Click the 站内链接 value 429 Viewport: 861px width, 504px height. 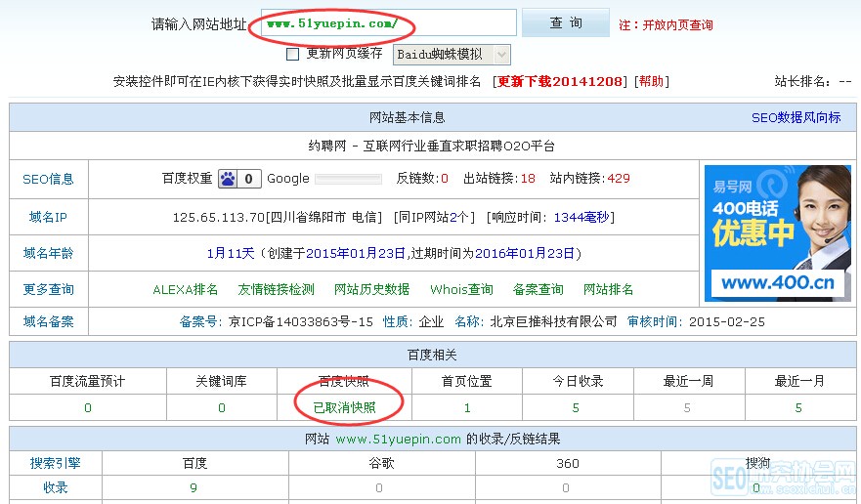point(619,179)
